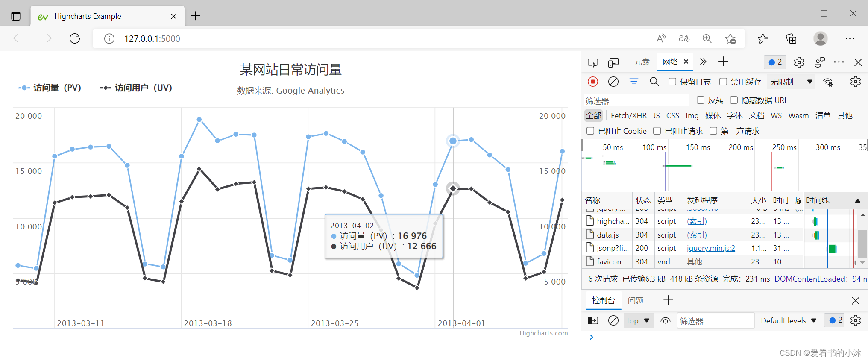The width and height of the screenshot is (868, 361).
Task: Select the 网络 tab
Action: pyautogui.click(x=670, y=62)
